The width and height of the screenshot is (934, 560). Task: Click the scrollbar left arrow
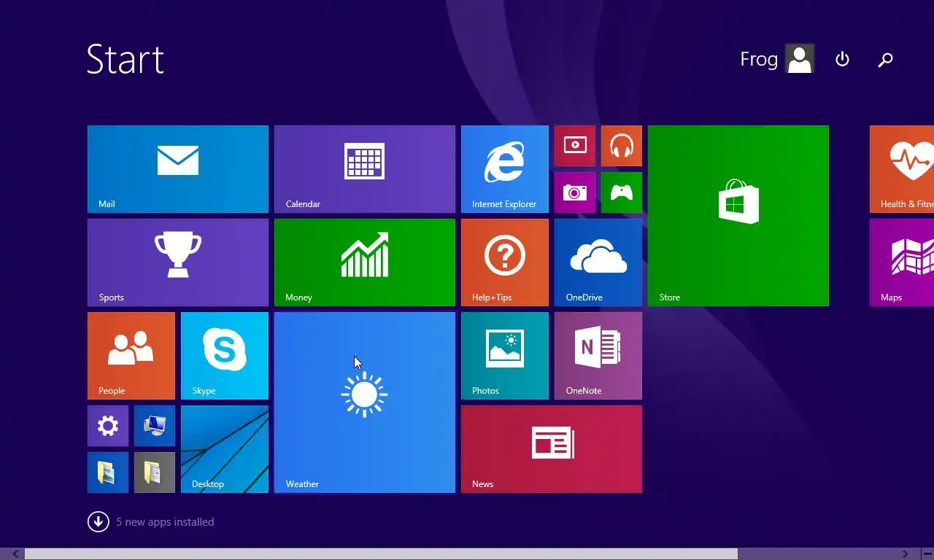click(x=16, y=554)
